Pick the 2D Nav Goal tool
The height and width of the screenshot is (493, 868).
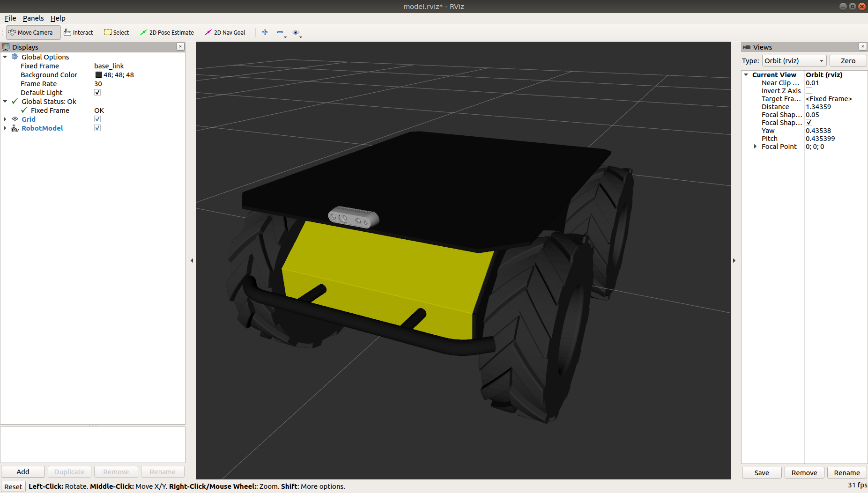click(x=225, y=33)
